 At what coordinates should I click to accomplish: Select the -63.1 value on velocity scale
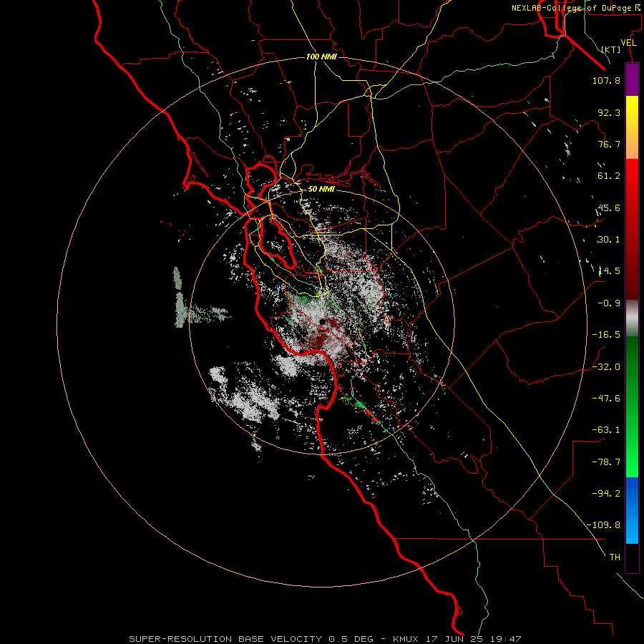click(606, 430)
